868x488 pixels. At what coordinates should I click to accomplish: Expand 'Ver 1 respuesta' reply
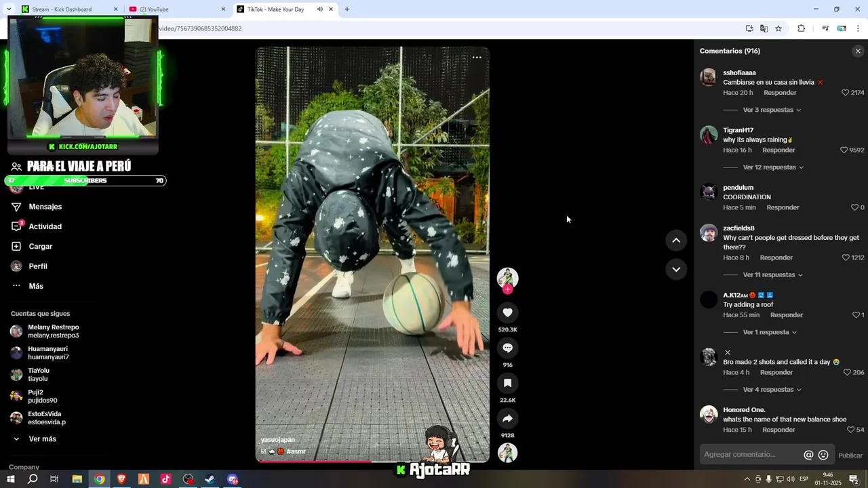coord(770,332)
